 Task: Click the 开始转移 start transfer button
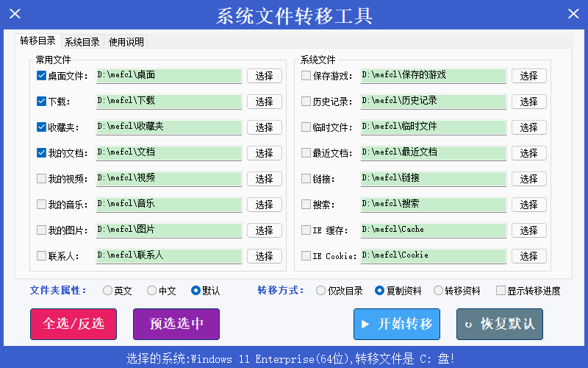coord(396,324)
